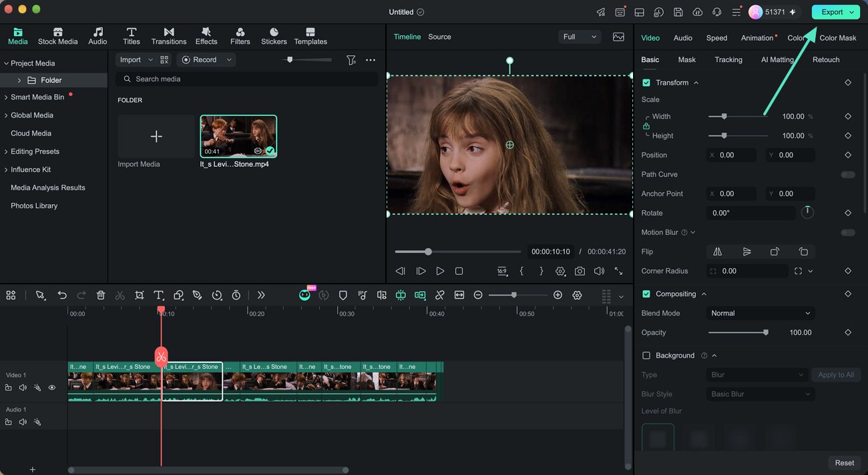
Task: Click the scissors split icon on playhead
Action: coord(161,357)
